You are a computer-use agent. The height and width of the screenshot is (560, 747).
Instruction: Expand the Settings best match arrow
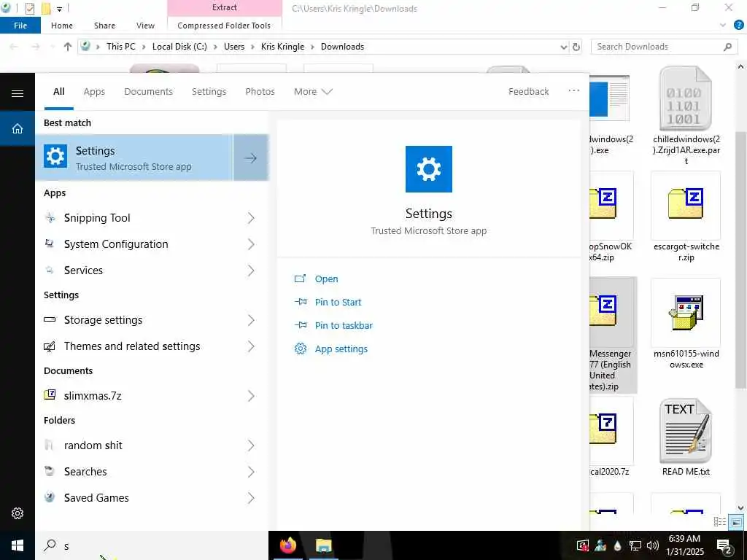(x=251, y=158)
